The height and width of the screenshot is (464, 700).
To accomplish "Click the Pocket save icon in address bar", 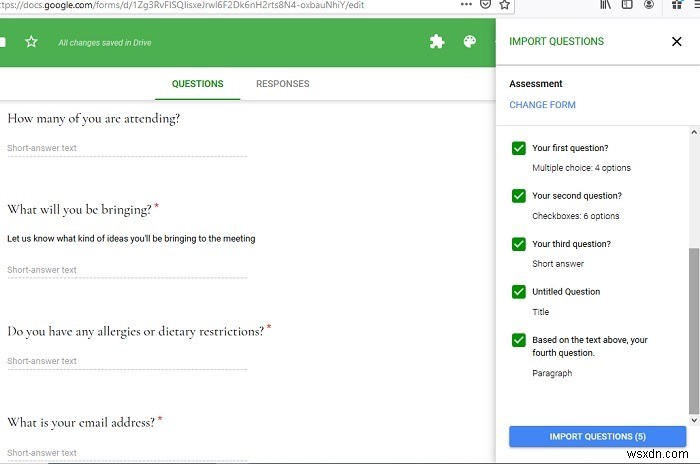I will pyautogui.click(x=485, y=4).
